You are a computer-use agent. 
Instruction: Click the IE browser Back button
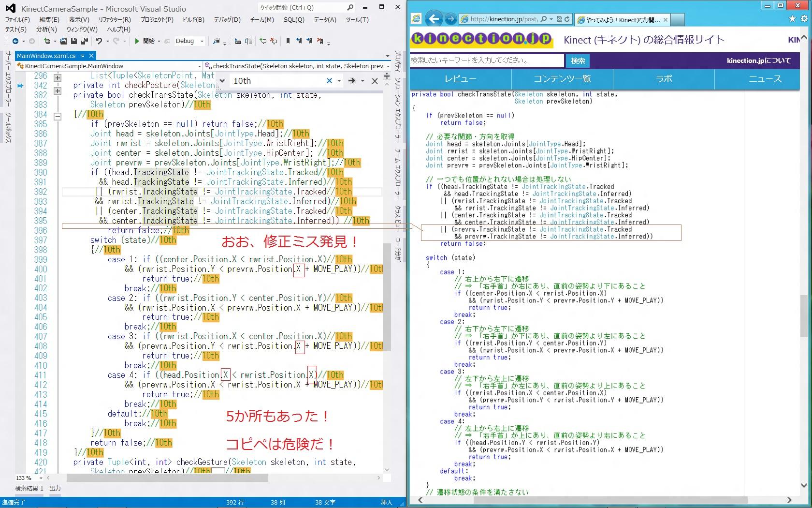(x=434, y=19)
